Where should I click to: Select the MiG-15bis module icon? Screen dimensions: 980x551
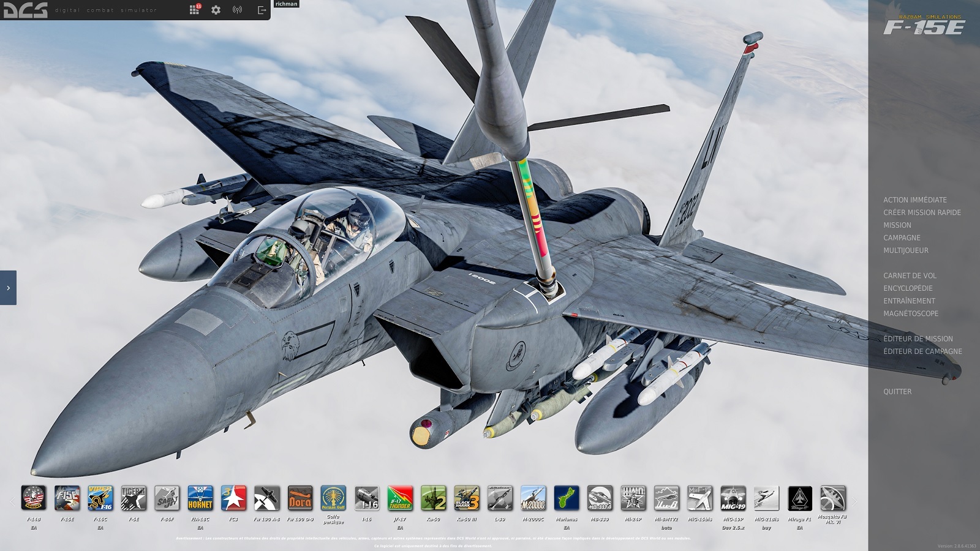700,498
